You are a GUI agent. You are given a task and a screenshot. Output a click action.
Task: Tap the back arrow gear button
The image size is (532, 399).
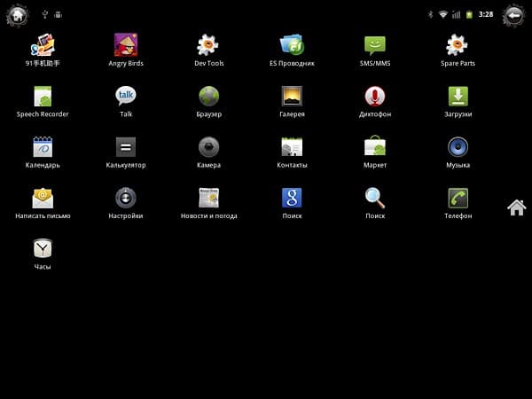pyautogui.click(x=514, y=15)
